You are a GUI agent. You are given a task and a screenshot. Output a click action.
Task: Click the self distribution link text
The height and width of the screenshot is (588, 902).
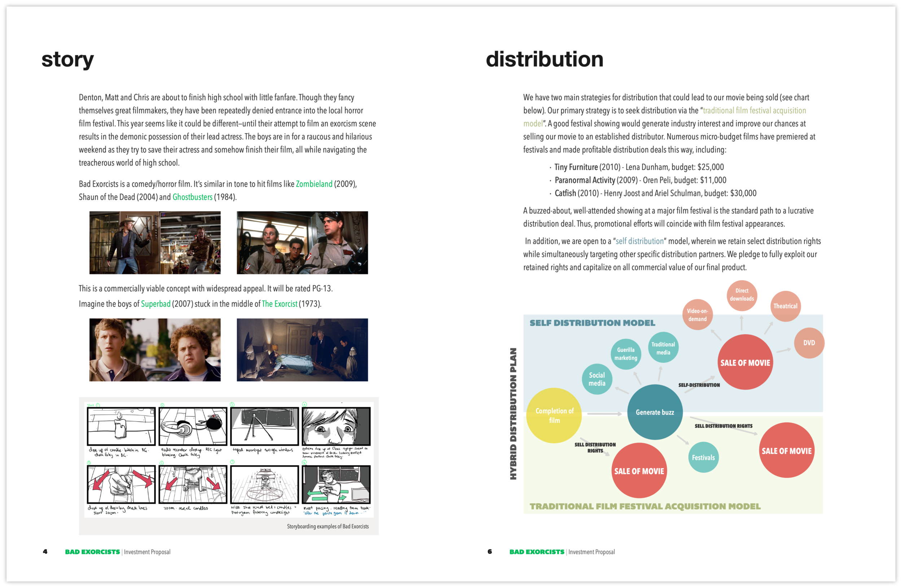point(639,241)
